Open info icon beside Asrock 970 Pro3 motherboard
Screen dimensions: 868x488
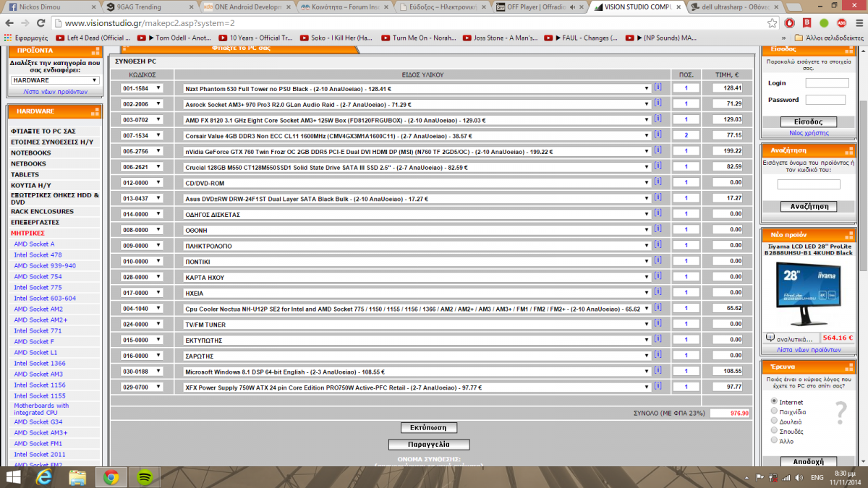658,103
